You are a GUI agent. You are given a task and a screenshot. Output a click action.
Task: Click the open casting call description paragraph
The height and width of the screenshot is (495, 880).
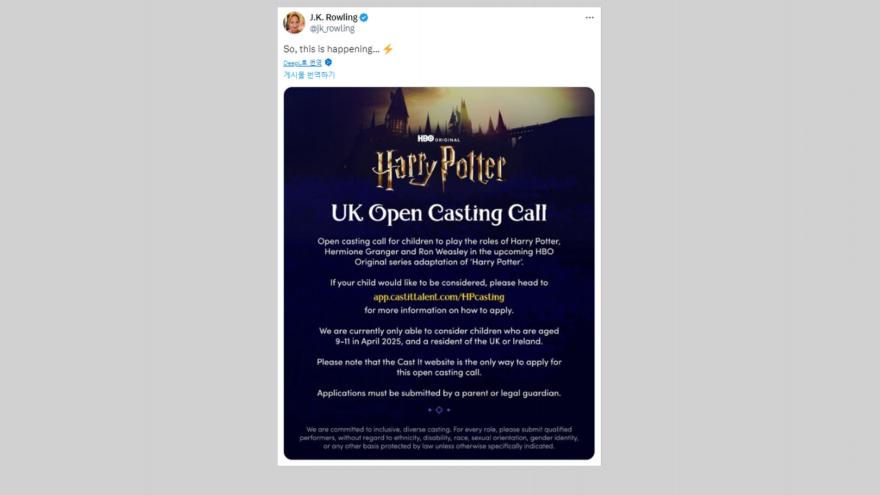439,254
